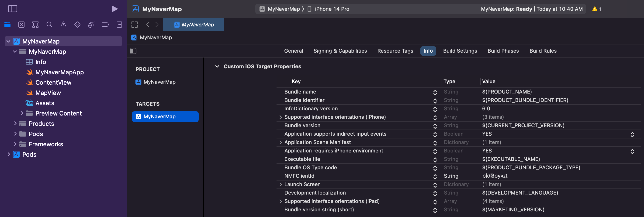
Task: Expand the Pods folder in navigator
Action: [15, 134]
